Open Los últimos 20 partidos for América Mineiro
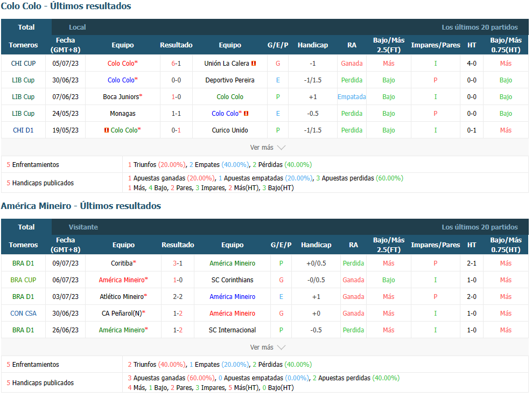 479,227
